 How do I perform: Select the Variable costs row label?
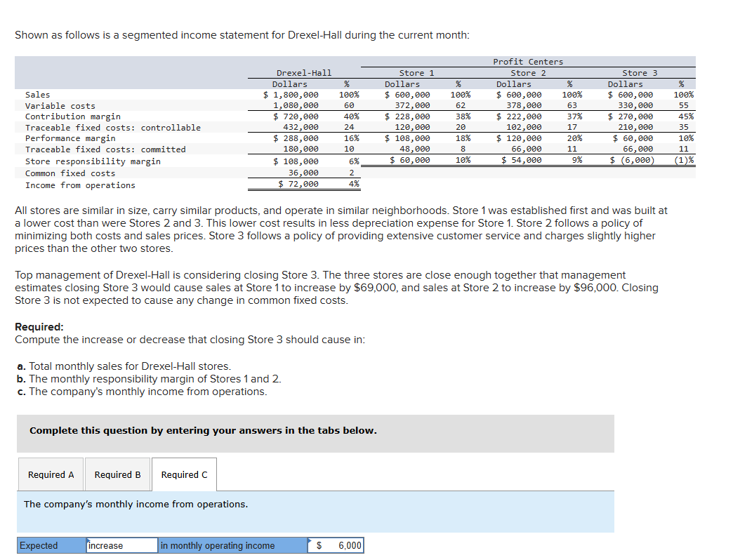(x=60, y=105)
